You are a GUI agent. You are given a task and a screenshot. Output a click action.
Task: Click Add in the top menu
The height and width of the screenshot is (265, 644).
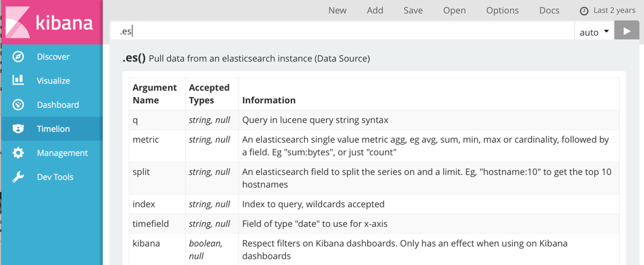(375, 10)
